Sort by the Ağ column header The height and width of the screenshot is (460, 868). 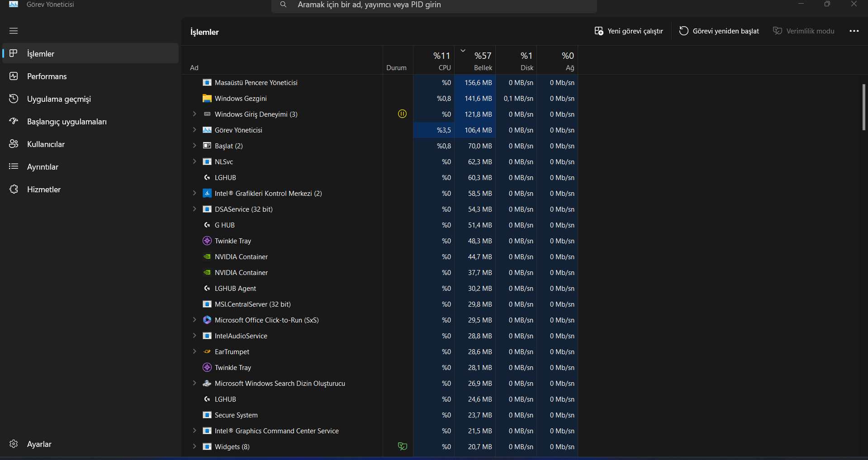558,61
